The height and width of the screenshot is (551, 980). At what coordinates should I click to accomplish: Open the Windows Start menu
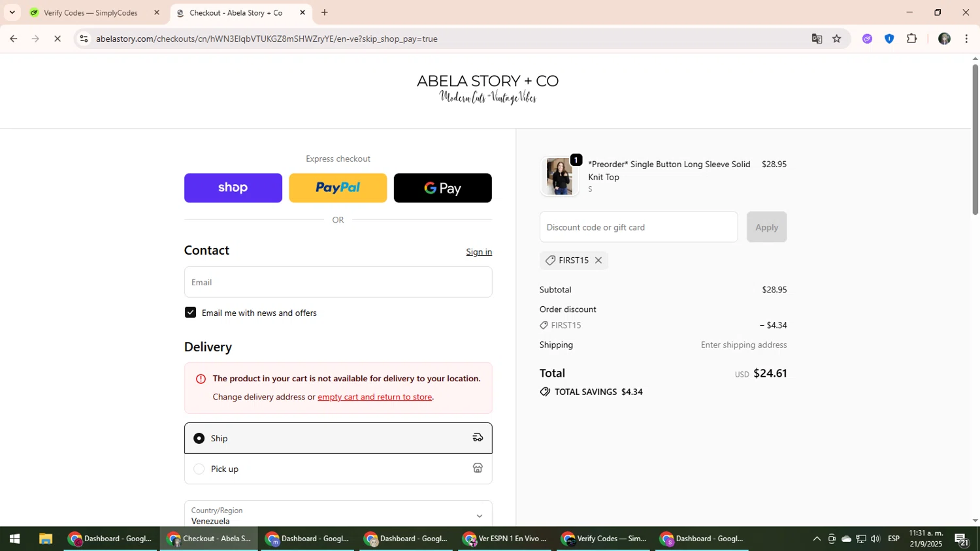point(14,539)
